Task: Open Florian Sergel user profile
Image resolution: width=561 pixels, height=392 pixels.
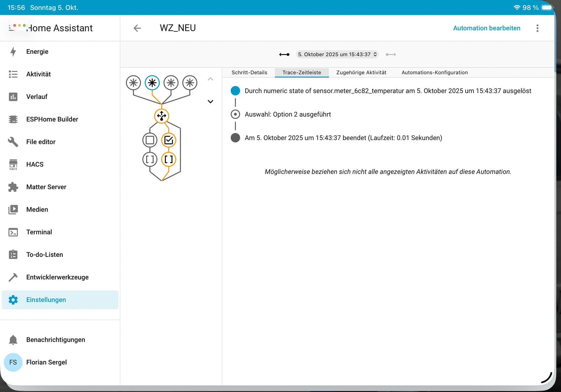Action: (46, 362)
